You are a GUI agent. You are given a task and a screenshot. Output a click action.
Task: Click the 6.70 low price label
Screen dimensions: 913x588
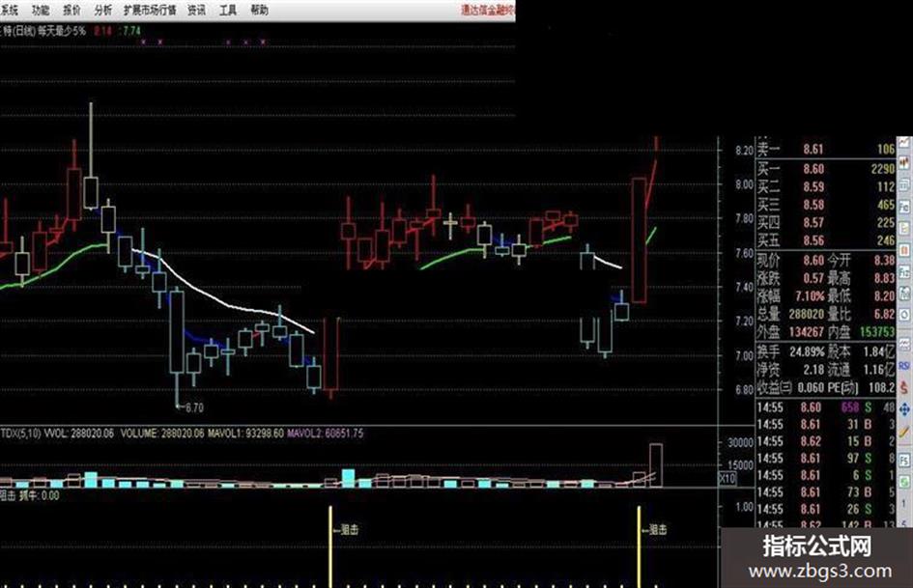point(194,408)
